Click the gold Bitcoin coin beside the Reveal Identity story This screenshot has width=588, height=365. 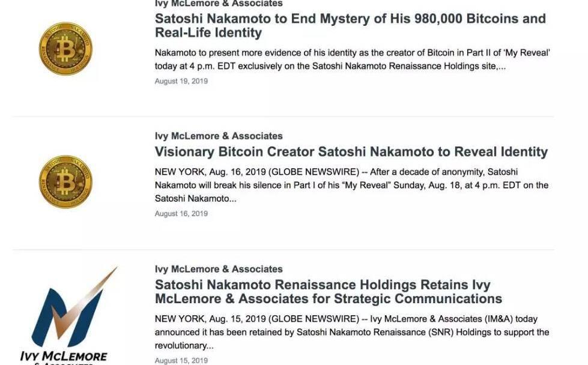click(65, 182)
